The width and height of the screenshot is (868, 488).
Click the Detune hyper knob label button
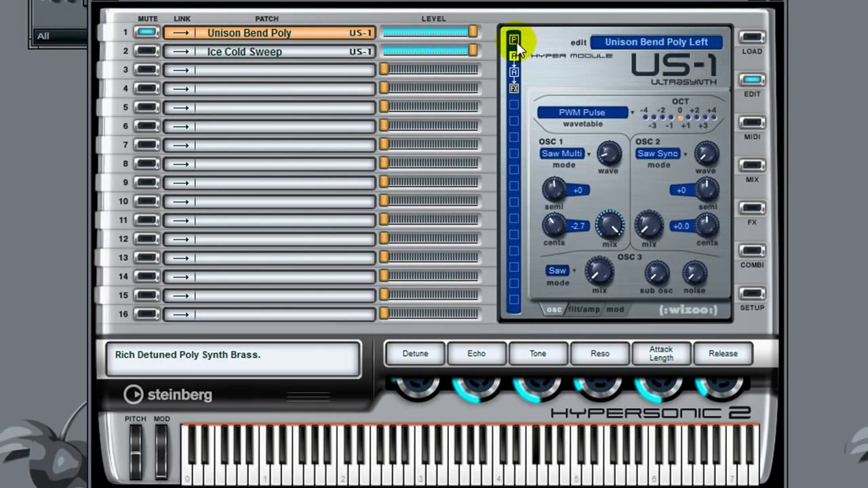[415, 353]
